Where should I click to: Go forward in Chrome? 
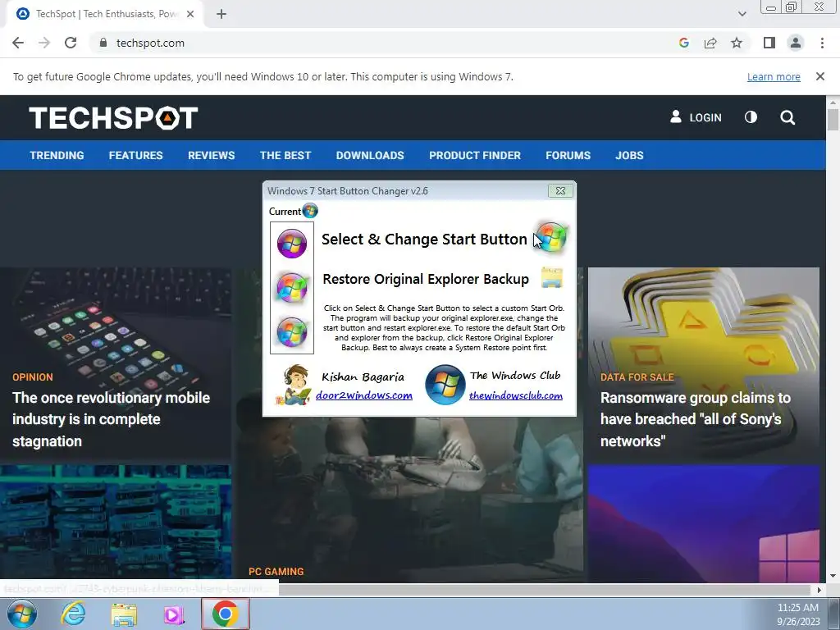pos(44,43)
